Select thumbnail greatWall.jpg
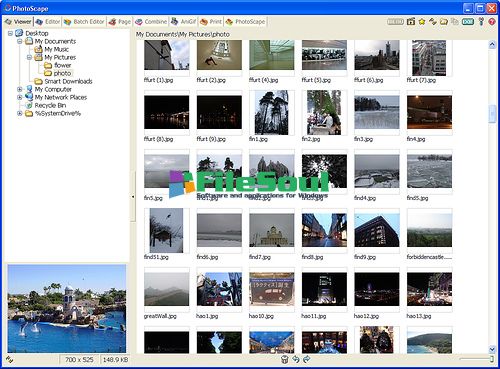This screenshot has height=369, width=500. pyautogui.click(x=167, y=289)
